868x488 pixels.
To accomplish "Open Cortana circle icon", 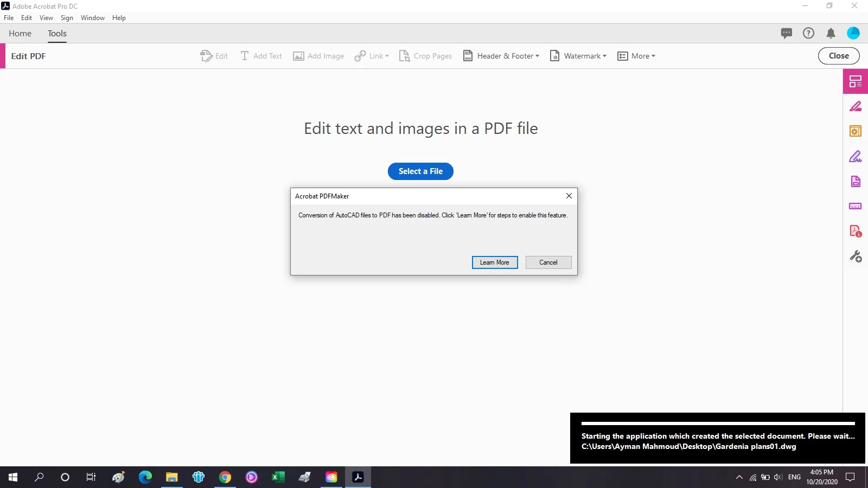I will (x=65, y=477).
